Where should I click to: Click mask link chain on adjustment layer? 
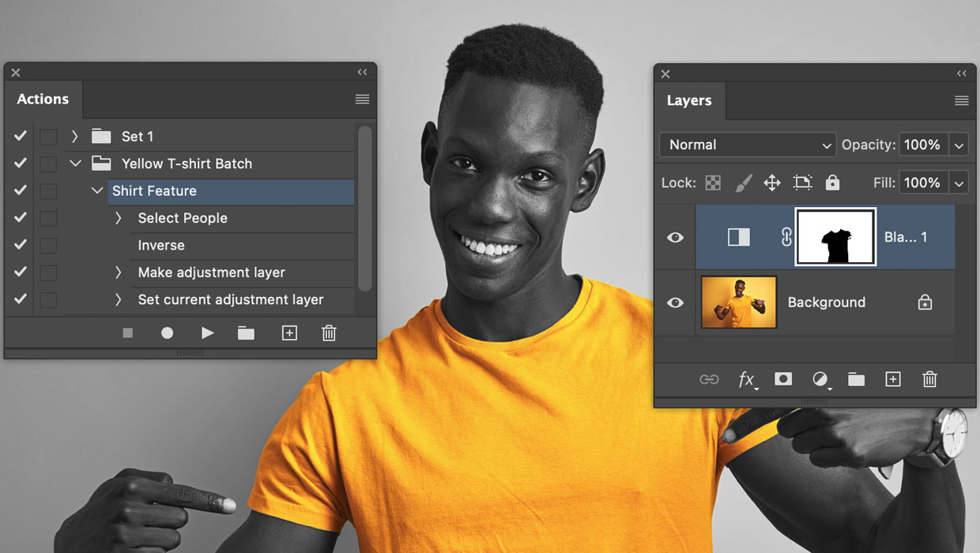(x=786, y=237)
